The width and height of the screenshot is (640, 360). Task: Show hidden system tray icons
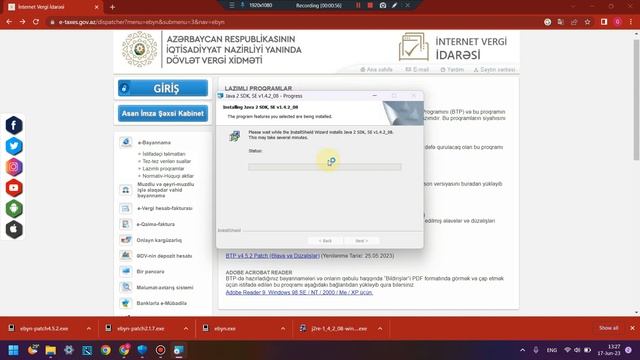[x=522, y=350]
